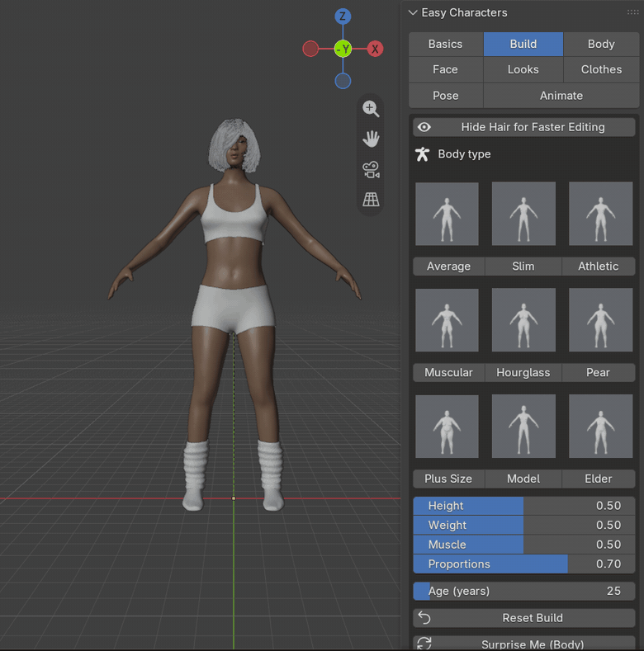
Task: Choose the Plus Size body type button
Action: point(448,479)
